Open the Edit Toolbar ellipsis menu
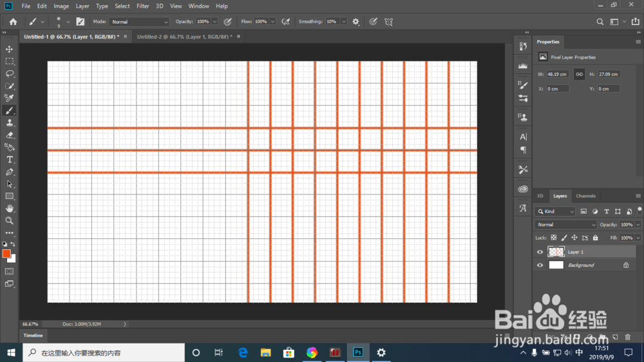Image resolution: width=644 pixels, height=362 pixels. 9,233
